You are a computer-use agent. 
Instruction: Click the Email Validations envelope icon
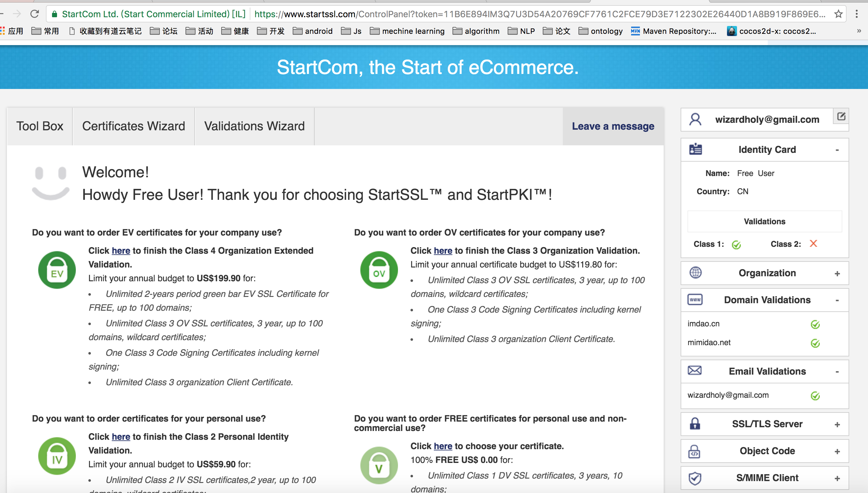pyautogui.click(x=695, y=371)
